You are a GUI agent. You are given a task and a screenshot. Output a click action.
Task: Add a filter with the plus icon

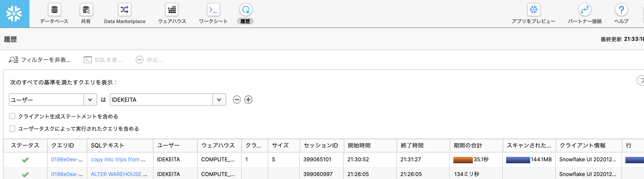coord(248,100)
